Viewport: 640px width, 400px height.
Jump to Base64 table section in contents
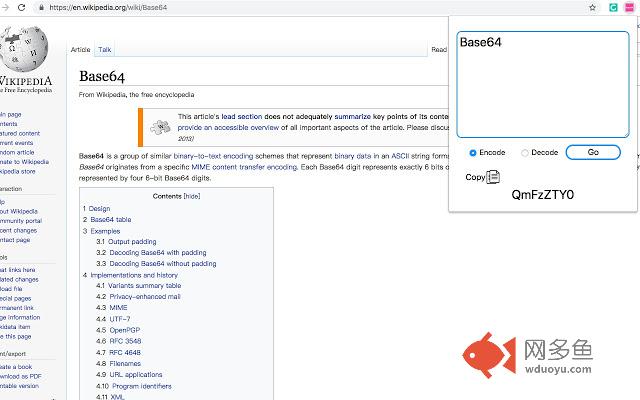[x=110, y=219]
